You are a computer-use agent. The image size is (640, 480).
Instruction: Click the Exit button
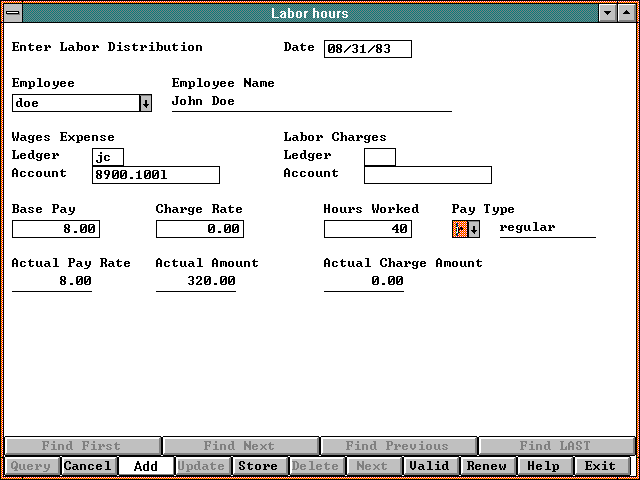601,466
